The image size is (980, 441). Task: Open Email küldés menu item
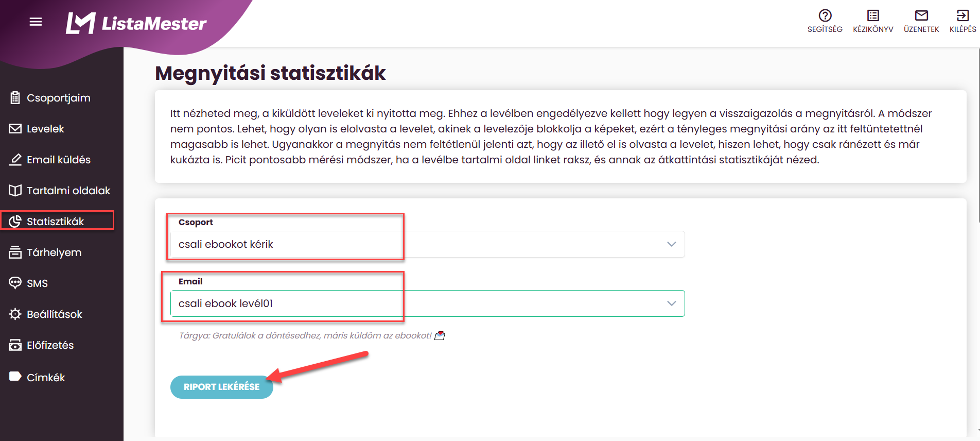click(x=59, y=160)
